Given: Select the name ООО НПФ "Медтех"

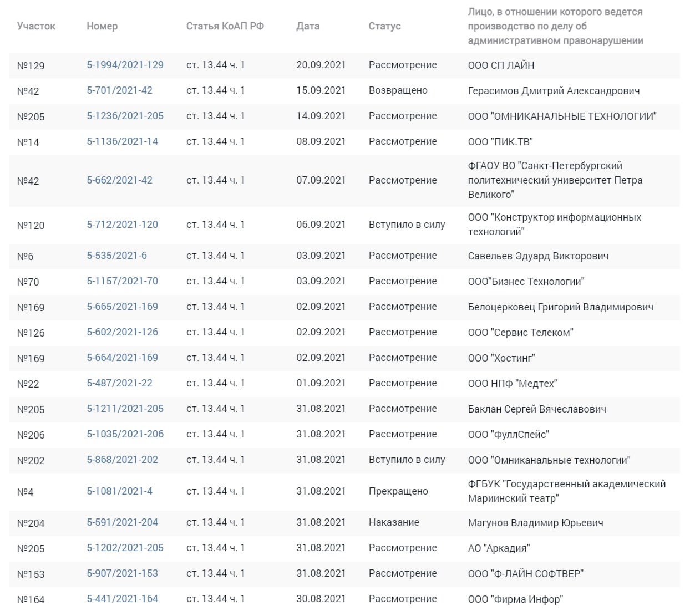Looking at the screenshot, I should (512, 383).
